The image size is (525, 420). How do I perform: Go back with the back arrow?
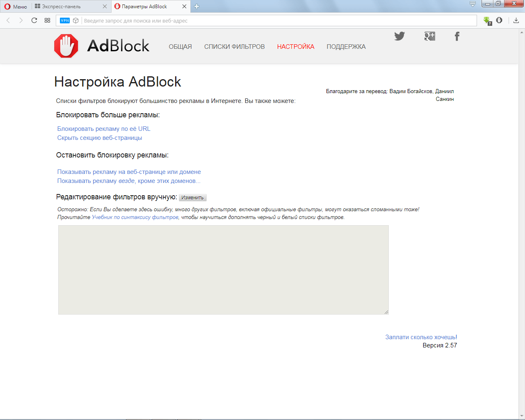click(8, 21)
